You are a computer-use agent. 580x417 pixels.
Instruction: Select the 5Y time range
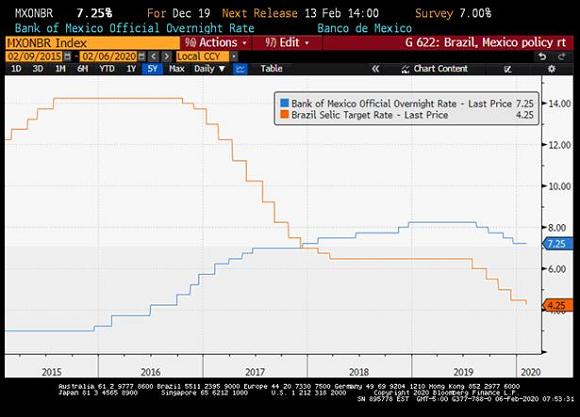(x=152, y=69)
